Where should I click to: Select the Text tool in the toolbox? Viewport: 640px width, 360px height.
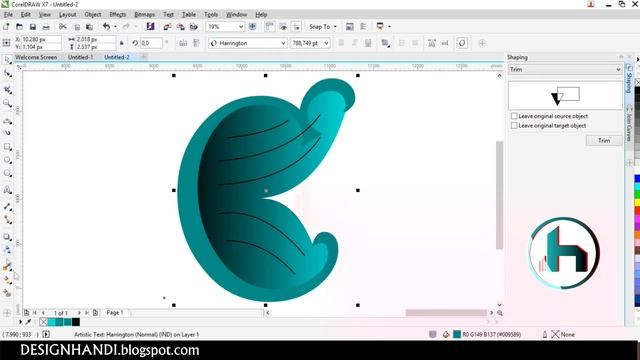[7, 190]
